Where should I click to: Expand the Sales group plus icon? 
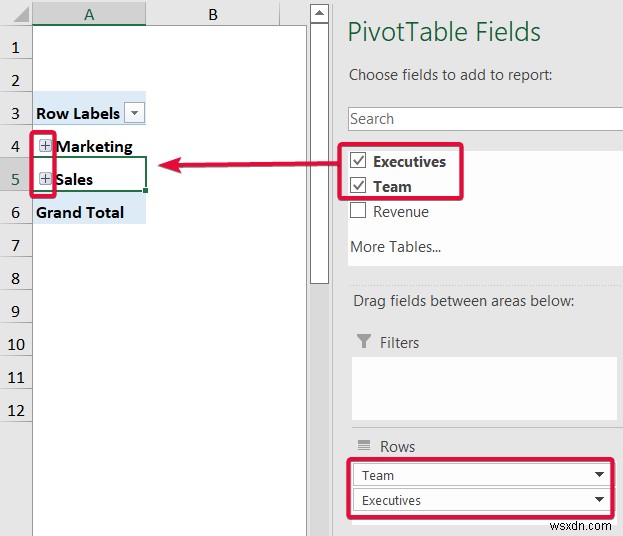pos(45,179)
